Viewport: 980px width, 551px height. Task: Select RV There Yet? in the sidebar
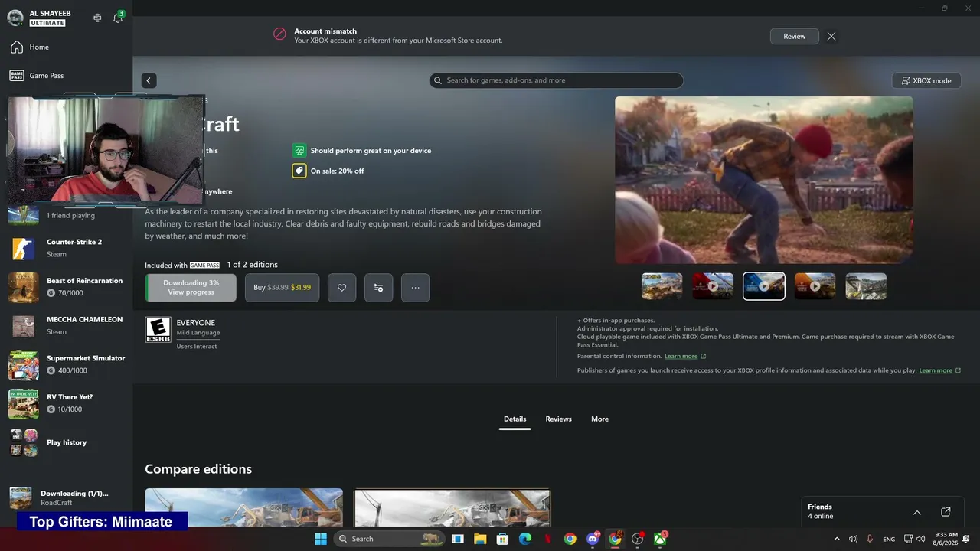(67, 403)
